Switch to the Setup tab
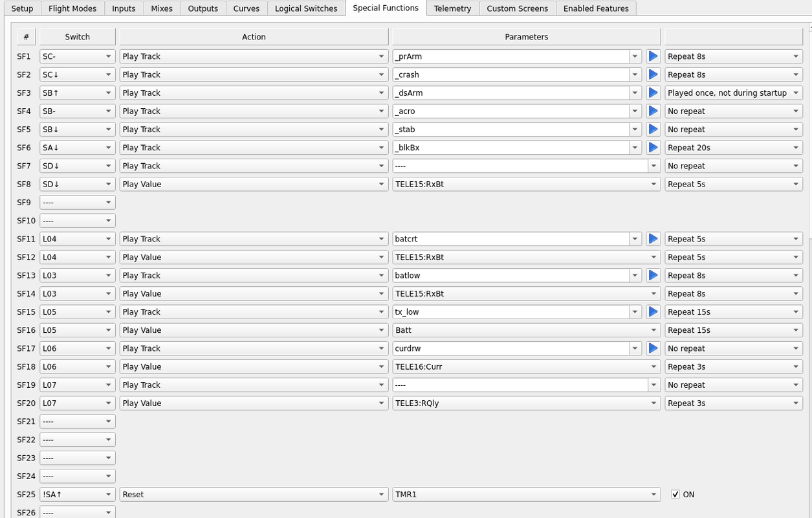 tap(22, 8)
